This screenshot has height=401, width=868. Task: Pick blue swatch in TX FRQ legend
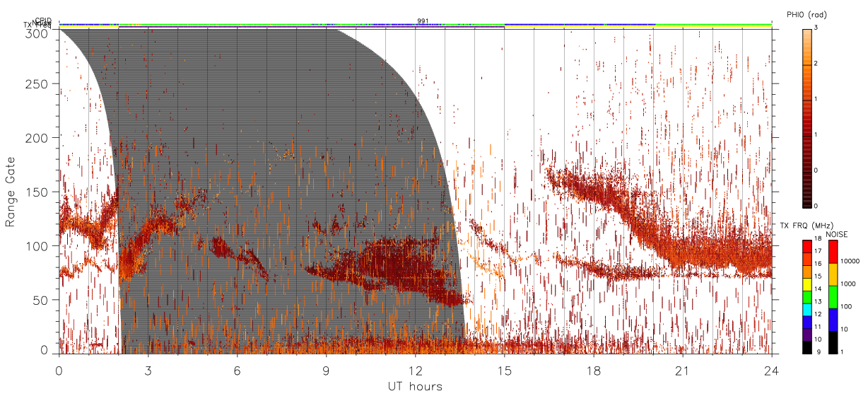pos(807,320)
